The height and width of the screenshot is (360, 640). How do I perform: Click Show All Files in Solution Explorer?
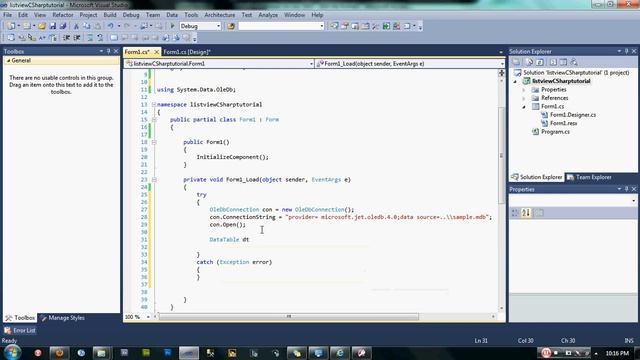(530, 62)
